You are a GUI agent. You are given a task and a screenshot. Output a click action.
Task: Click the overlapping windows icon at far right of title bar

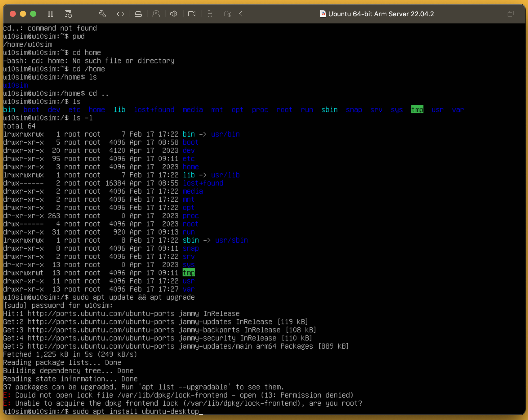[510, 14]
